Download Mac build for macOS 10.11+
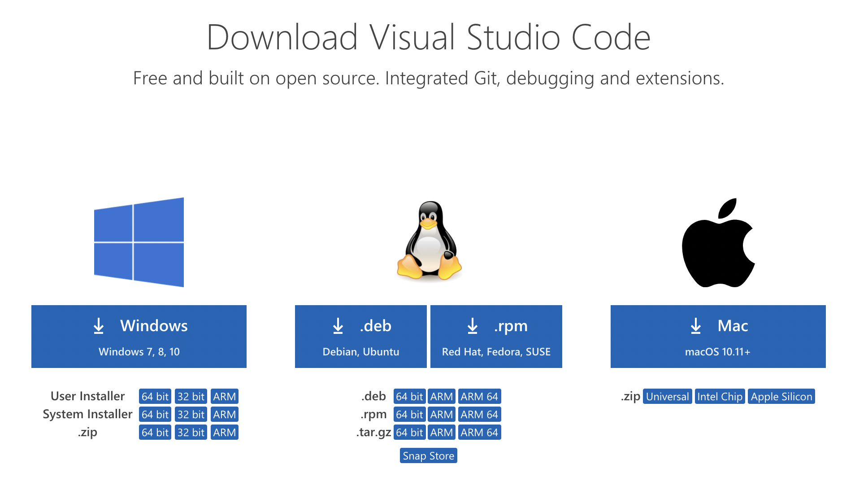Image resolution: width=868 pixels, height=499 pixels. pyautogui.click(x=718, y=337)
